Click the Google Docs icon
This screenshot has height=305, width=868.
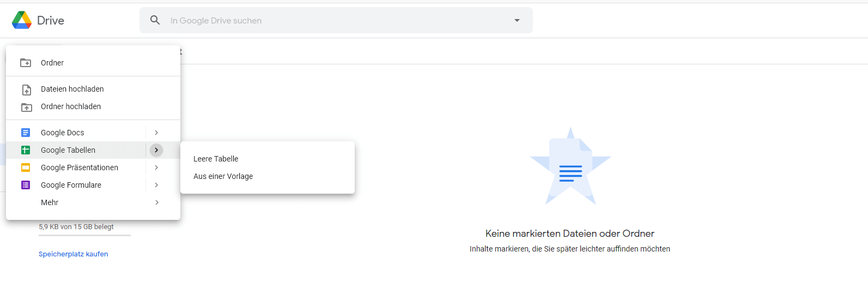point(26,133)
